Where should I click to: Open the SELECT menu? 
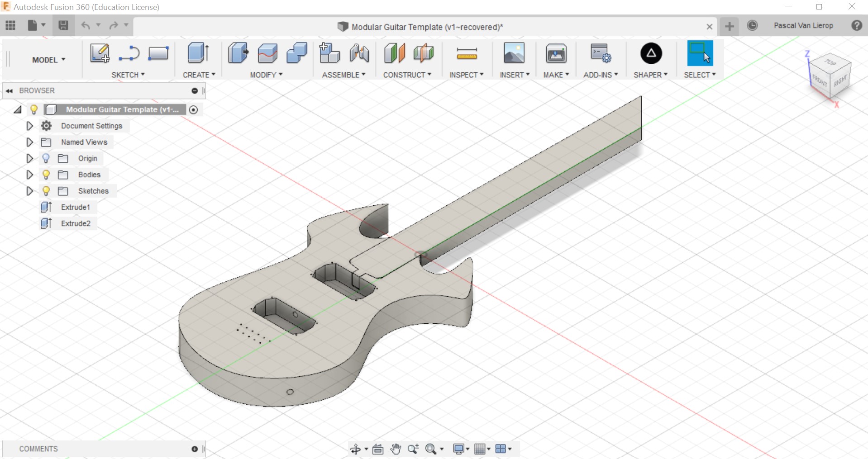(700, 75)
